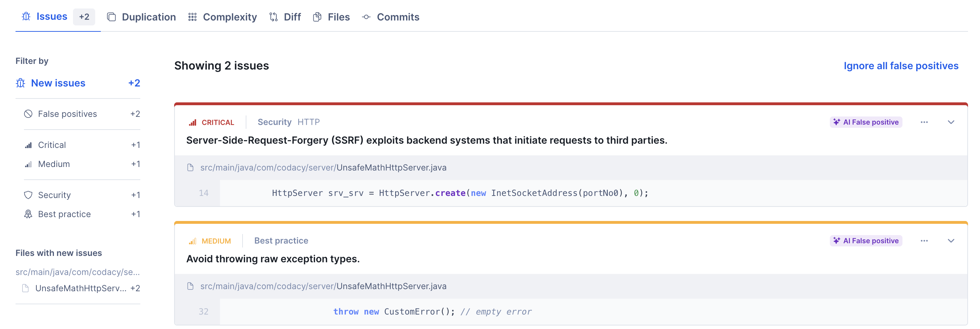Expand the raw exception issue details
Image resolution: width=980 pixels, height=329 pixels.
click(x=951, y=241)
